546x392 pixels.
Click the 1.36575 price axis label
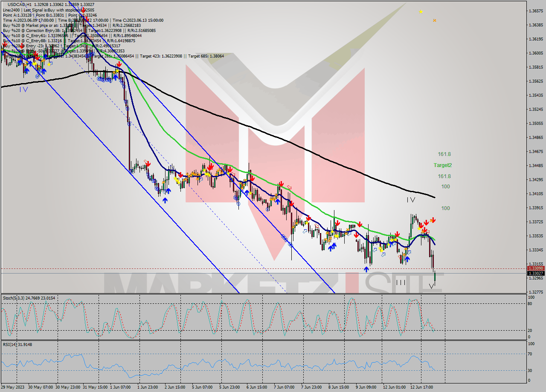pyautogui.click(x=535, y=11)
